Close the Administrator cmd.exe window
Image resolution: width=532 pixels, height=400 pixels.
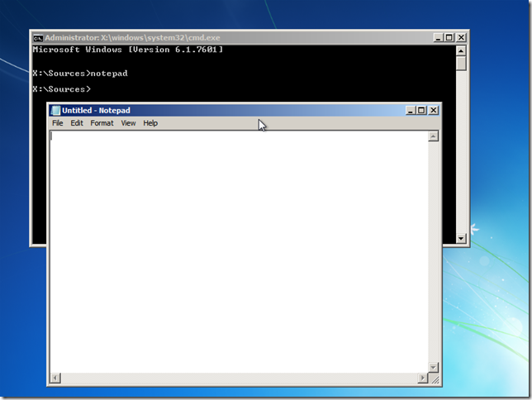pos(461,38)
